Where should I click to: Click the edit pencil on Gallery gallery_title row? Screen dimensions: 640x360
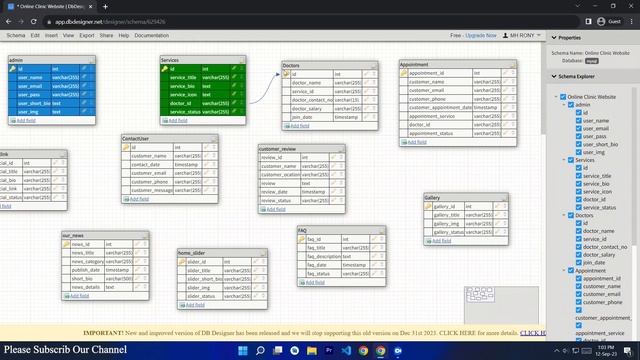(x=498, y=215)
